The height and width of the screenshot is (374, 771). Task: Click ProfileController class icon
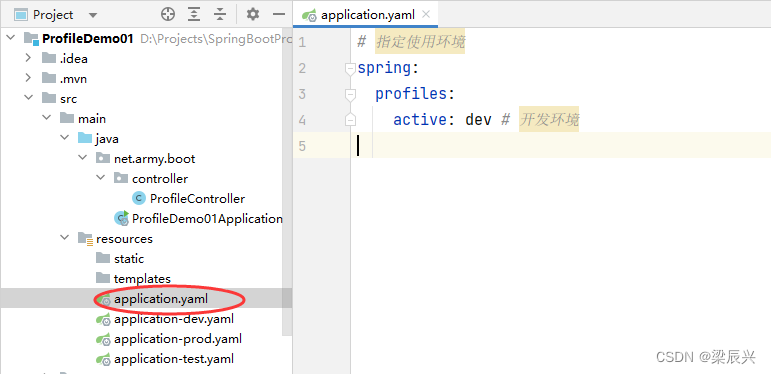coord(139,199)
